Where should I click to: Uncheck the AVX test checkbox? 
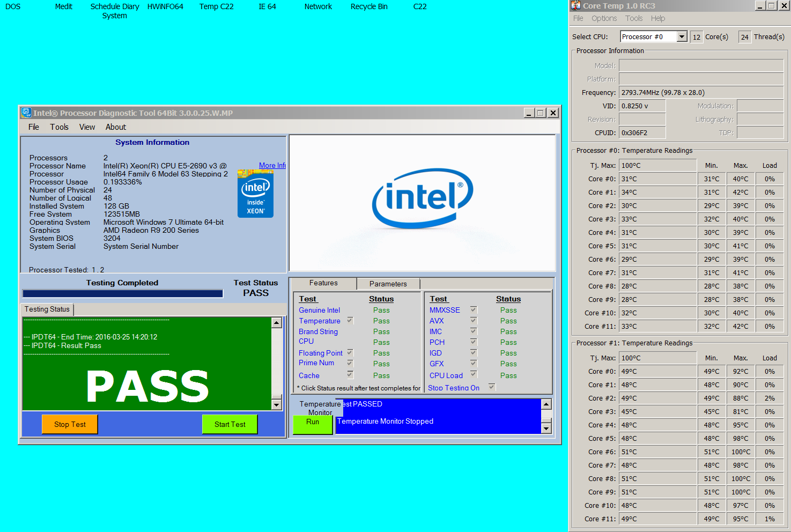(474, 320)
